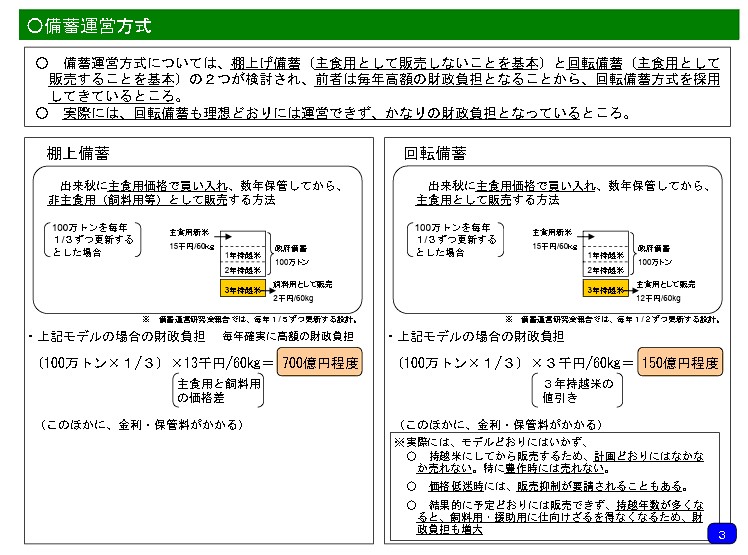The image size is (748, 555).
Task: Click yellow 3年持越米 box in 回転備蓄 diagram
Action: [x=606, y=289]
